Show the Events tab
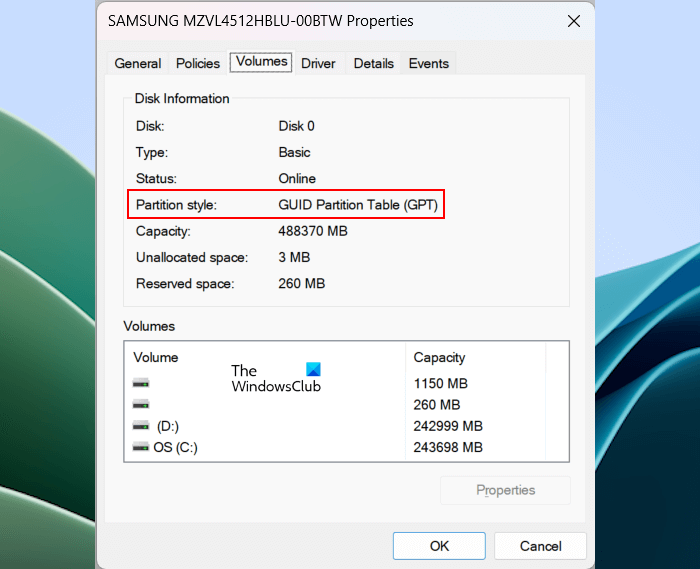This screenshot has height=569, width=700. [x=429, y=63]
